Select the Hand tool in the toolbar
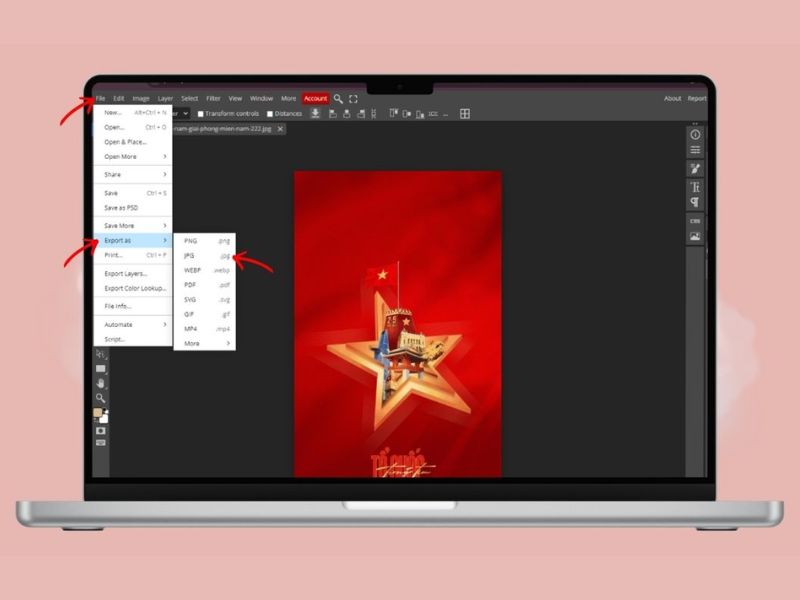 (x=101, y=383)
